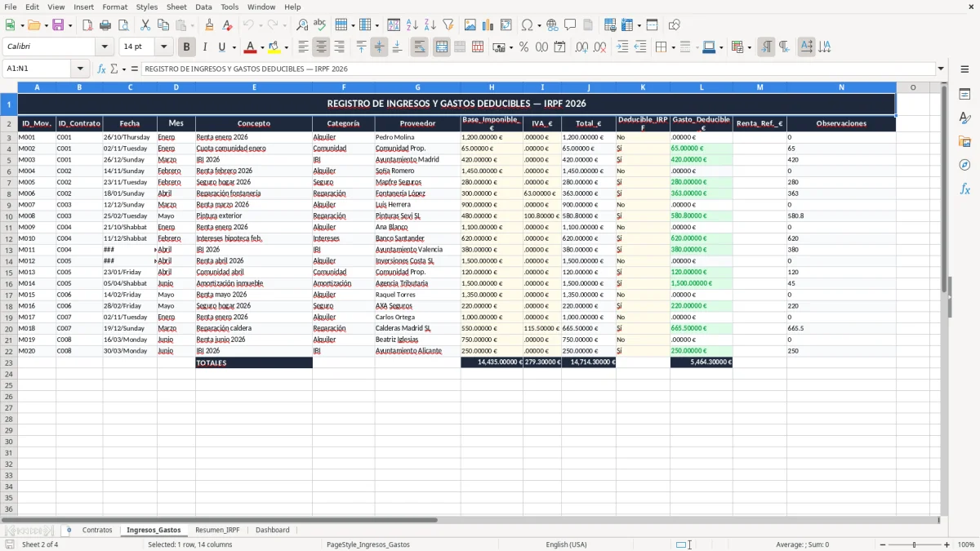Image resolution: width=980 pixels, height=551 pixels.
Task: Open the Format menu
Action: pyautogui.click(x=114, y=7)
